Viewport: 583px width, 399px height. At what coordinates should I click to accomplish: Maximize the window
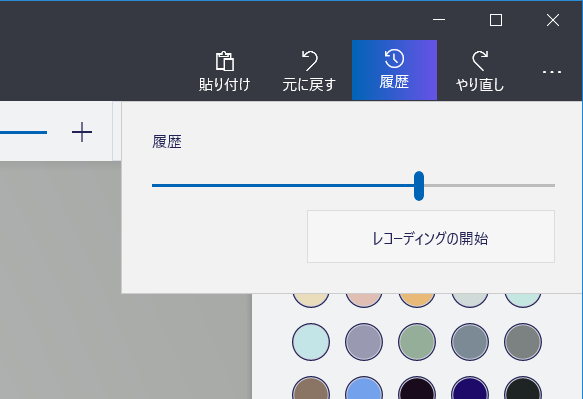click(x=496, y=20)
